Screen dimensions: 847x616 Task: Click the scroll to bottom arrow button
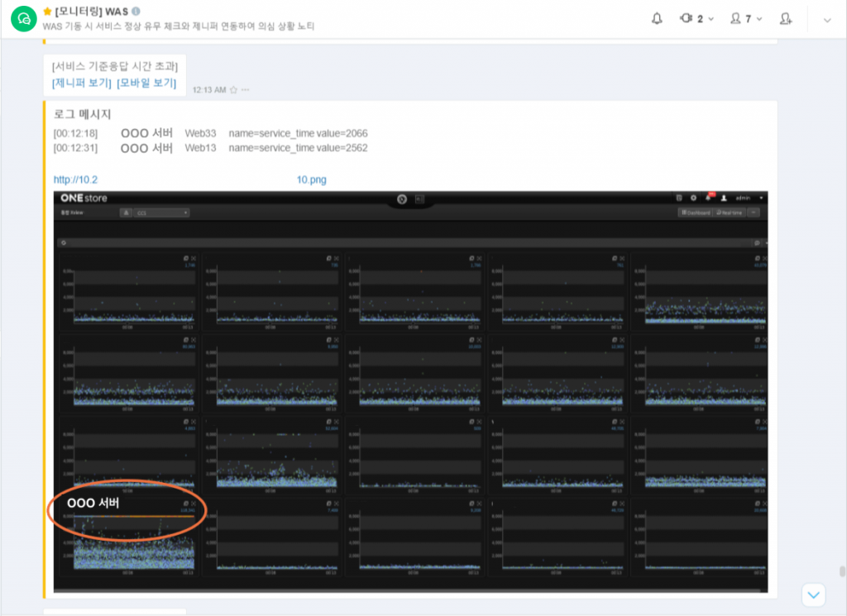814,594
